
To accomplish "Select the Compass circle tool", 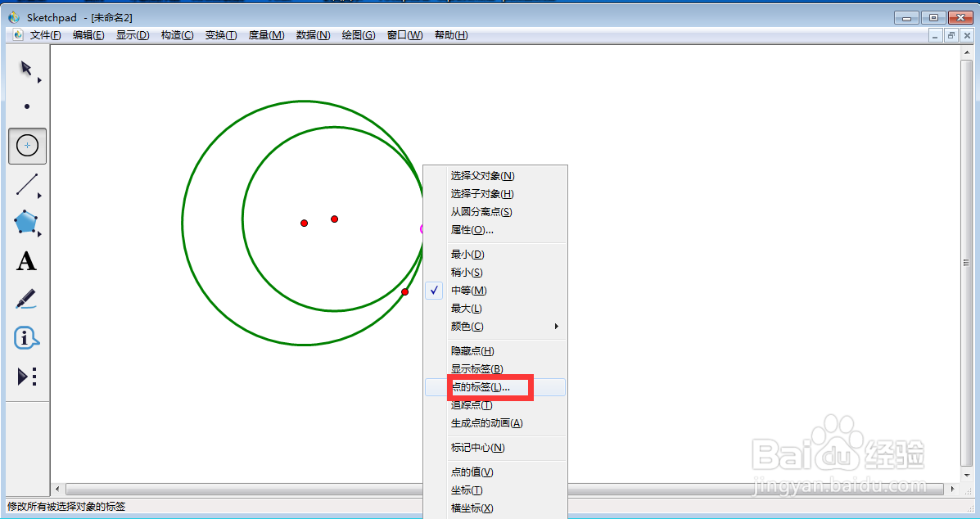I will coord(27,146).
